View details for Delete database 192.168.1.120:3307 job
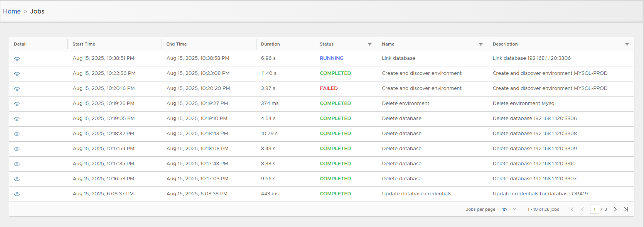This screenshot has width=644, height=227. pos(17,179)
